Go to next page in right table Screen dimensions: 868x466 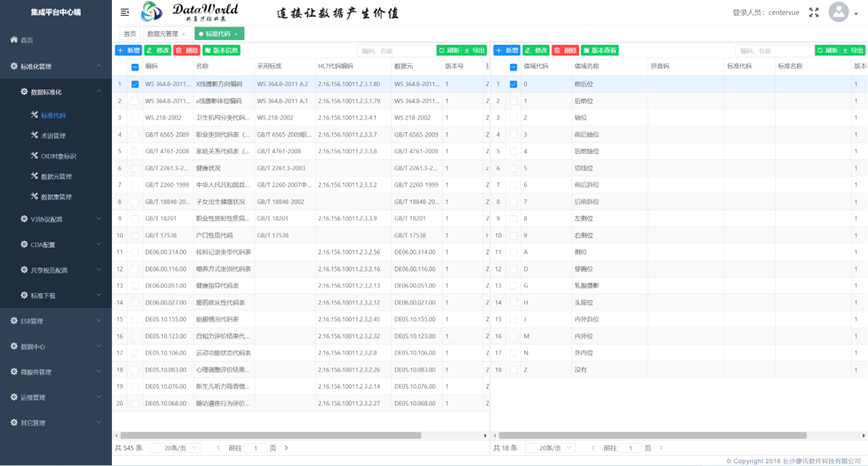tap(661, 448)
